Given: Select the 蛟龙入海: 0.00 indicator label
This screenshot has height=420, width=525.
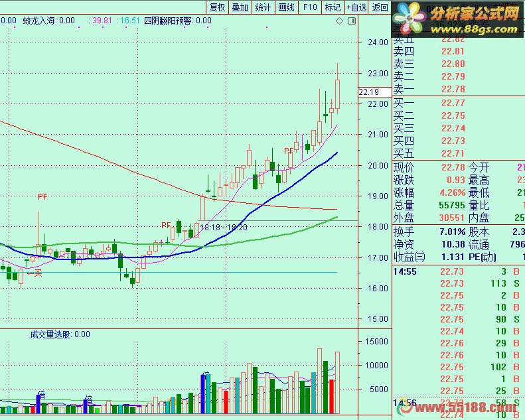Looking at the screenshot, I should point(49,21).
